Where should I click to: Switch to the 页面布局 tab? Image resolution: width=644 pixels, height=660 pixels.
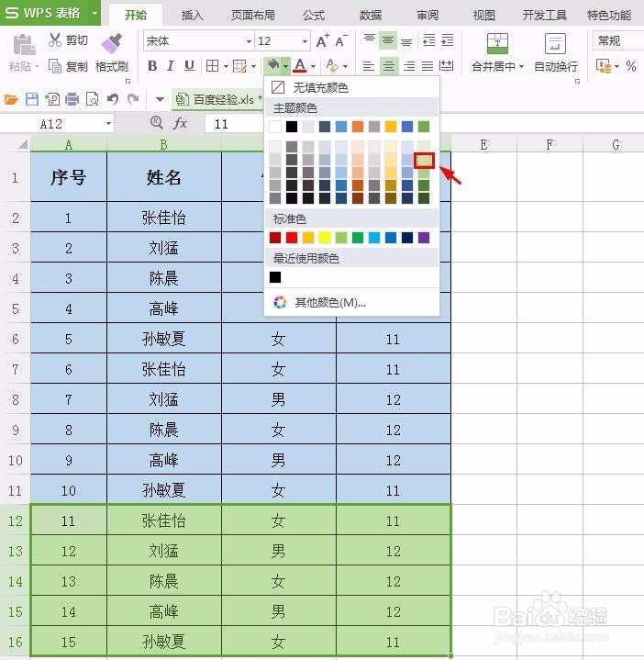coord(253,16)
